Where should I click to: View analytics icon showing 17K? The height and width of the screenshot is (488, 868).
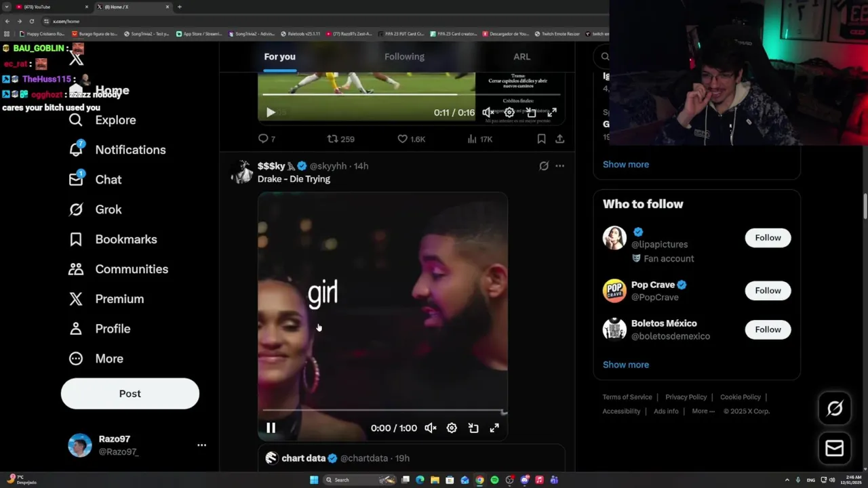pos(472,139)
